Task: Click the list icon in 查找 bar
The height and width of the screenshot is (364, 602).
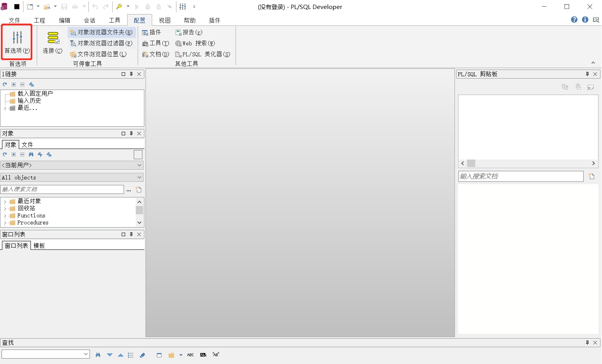Action: [131, 355]
